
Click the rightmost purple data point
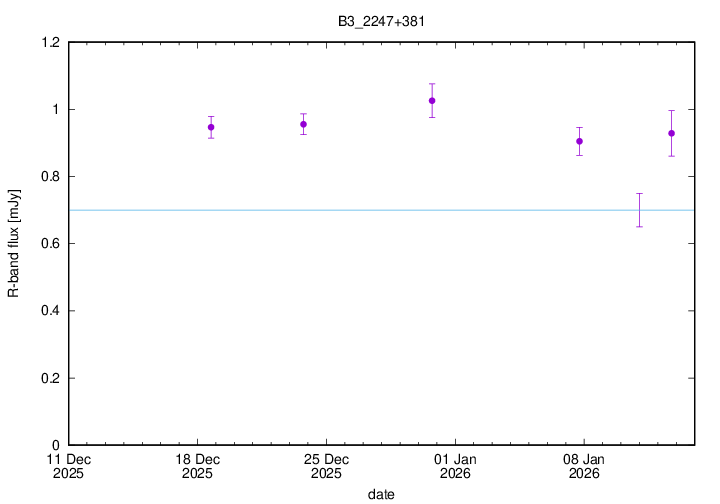click(x=672, y=133)
